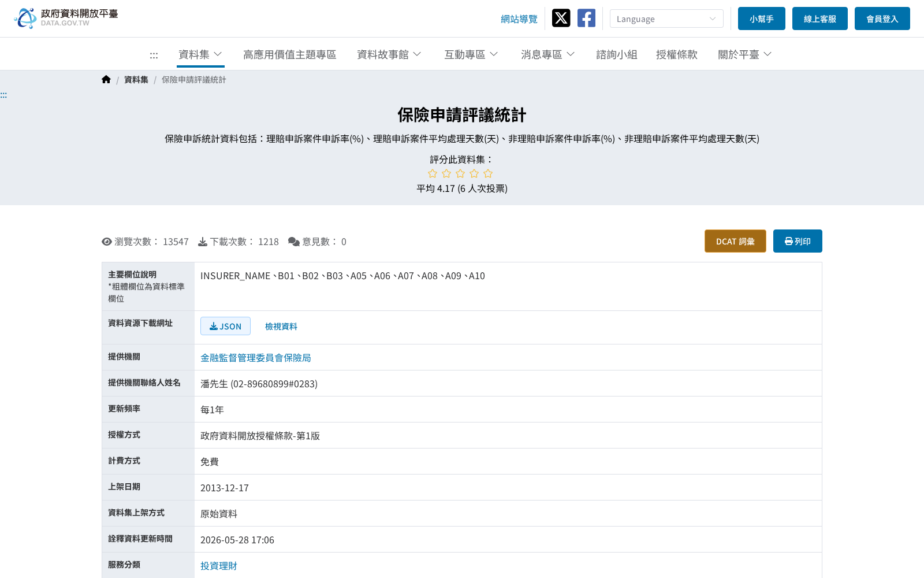
Task: Download the JSON resource
Action: pos(225,326)
